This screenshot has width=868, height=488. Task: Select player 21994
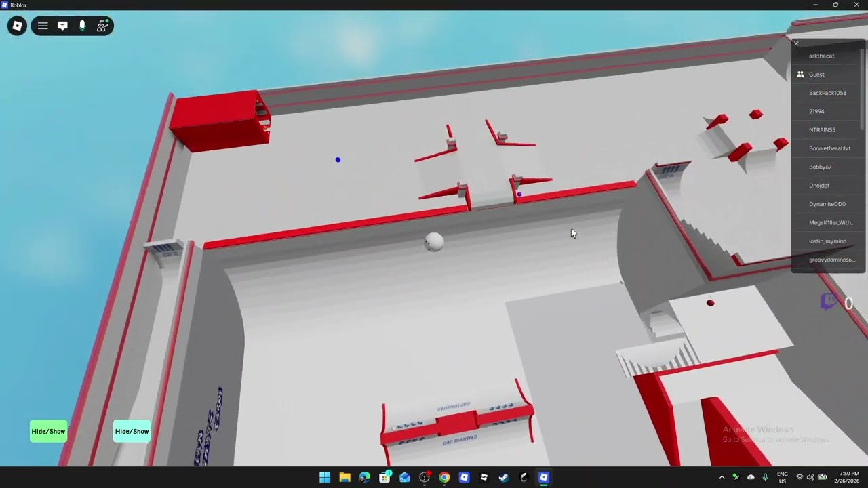[827, 111]
